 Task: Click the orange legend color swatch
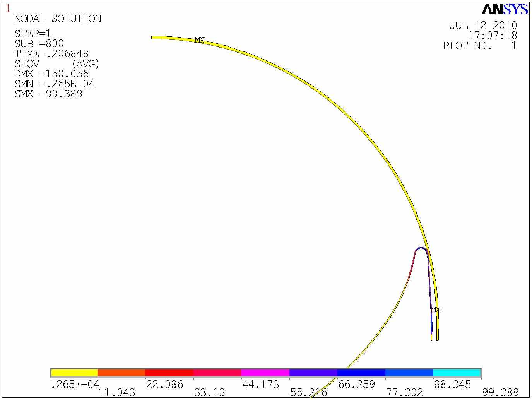click(x=121, y=373)
